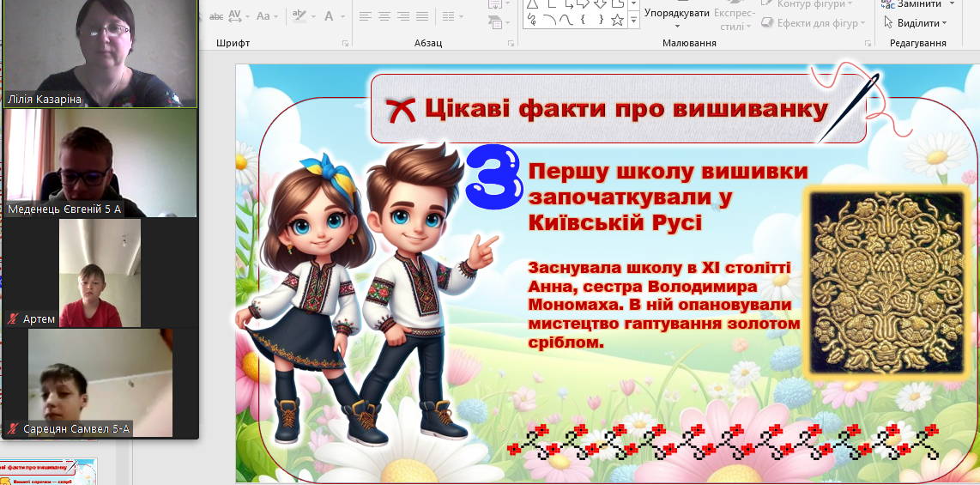Apply strikethrough formatting with the abc icon
Image resolution: width=980 pixels, height=485 pixels.
216,16
